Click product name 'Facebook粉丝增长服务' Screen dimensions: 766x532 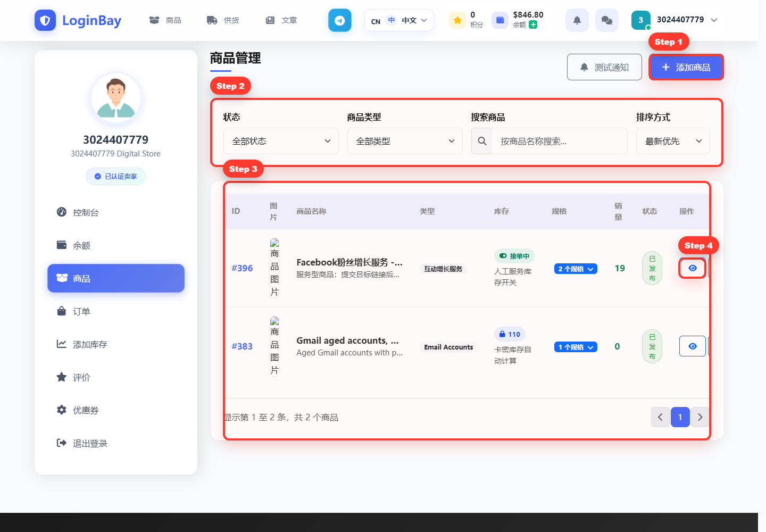[349, 262]
